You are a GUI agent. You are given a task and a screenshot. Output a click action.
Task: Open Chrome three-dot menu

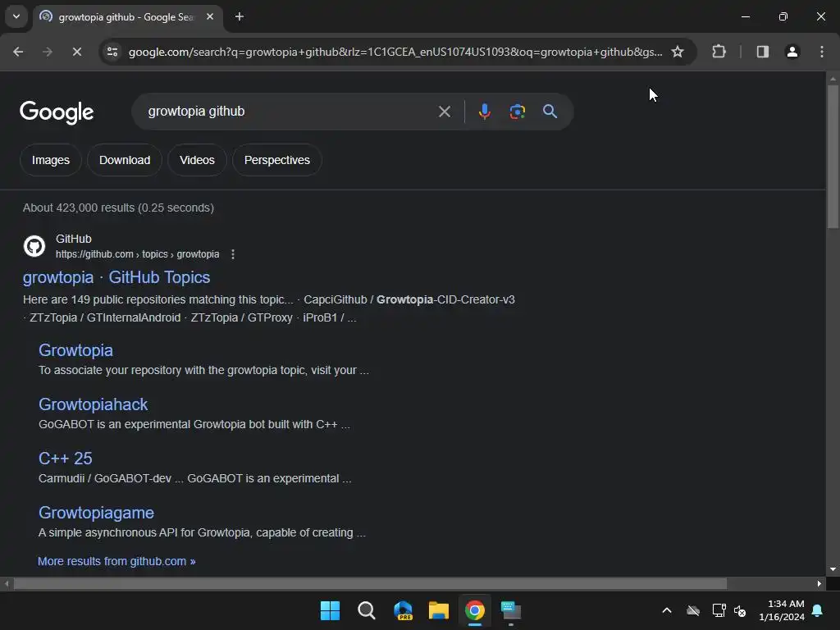click(x=822, y=52)
